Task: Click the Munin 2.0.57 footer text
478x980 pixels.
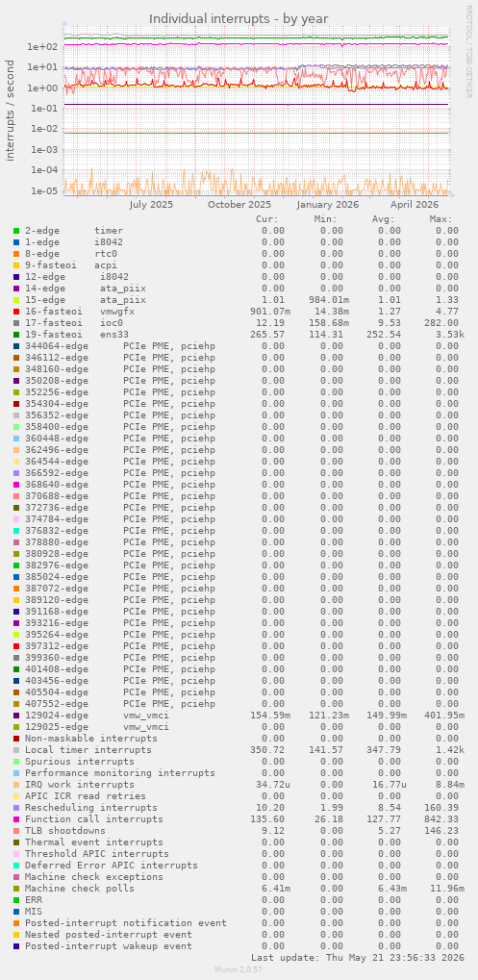Action: pyautogui.click(x=239, y=969)
